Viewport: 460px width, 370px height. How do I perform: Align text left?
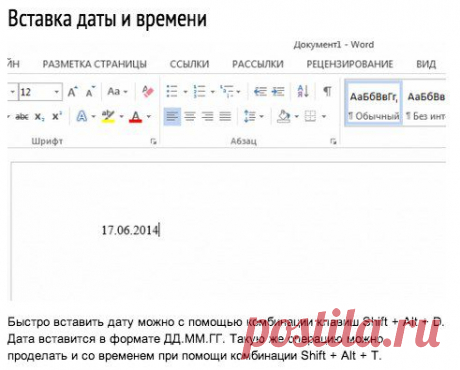pos(172,116)
